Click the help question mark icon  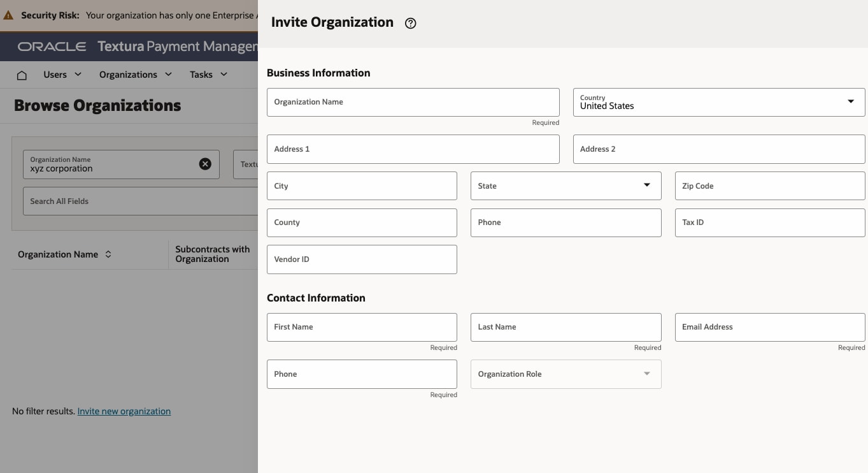click(x=411, y=24)
